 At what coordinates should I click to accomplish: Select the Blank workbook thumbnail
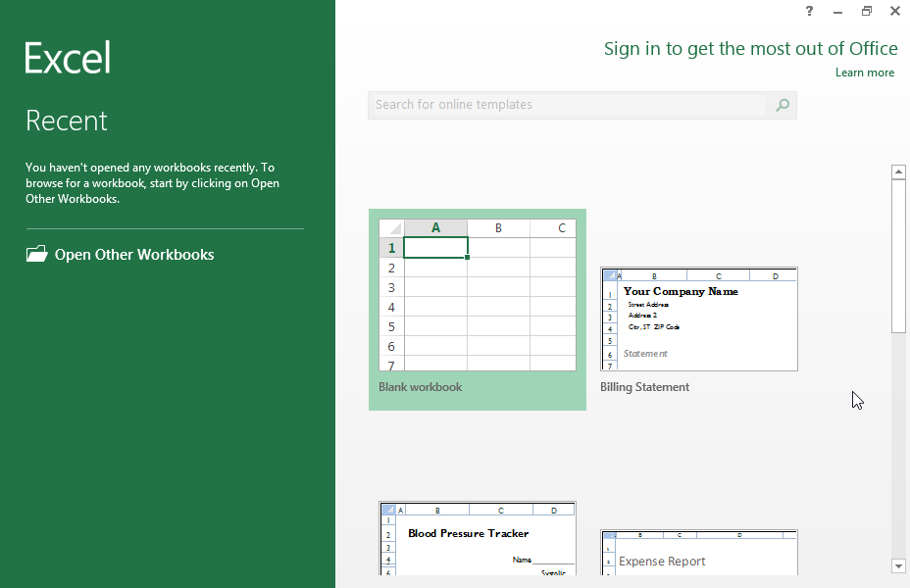click(478, 295)
